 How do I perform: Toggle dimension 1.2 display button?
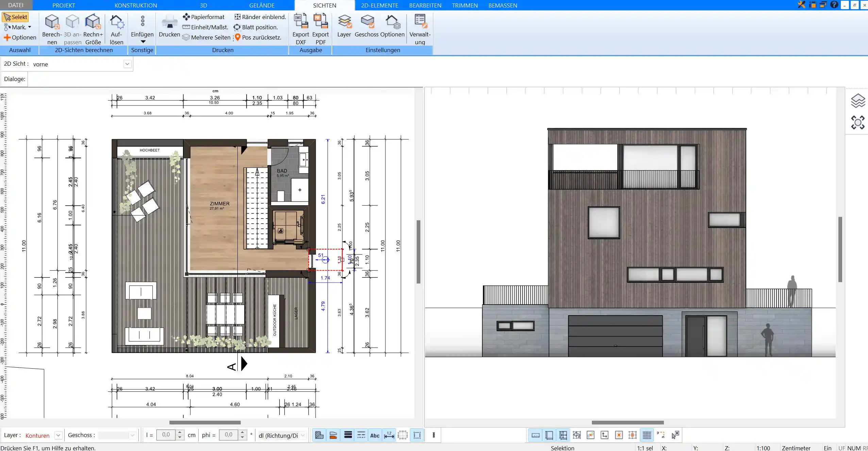tap(389, 435)
